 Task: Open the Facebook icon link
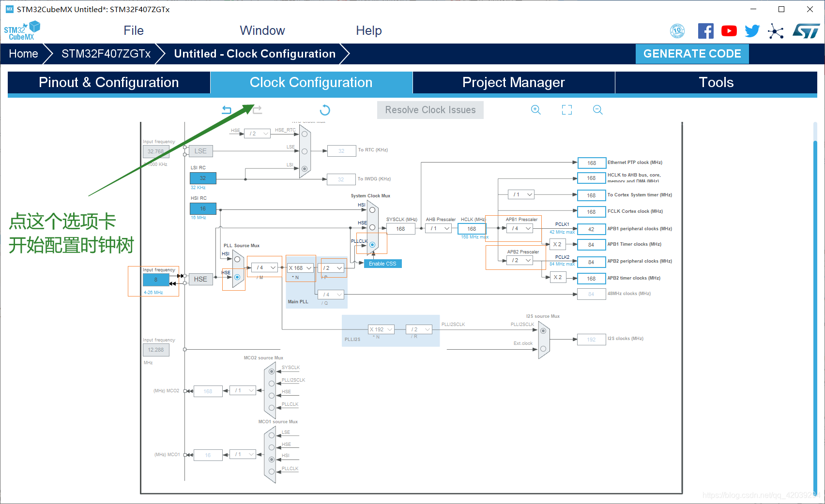point(706,31)
